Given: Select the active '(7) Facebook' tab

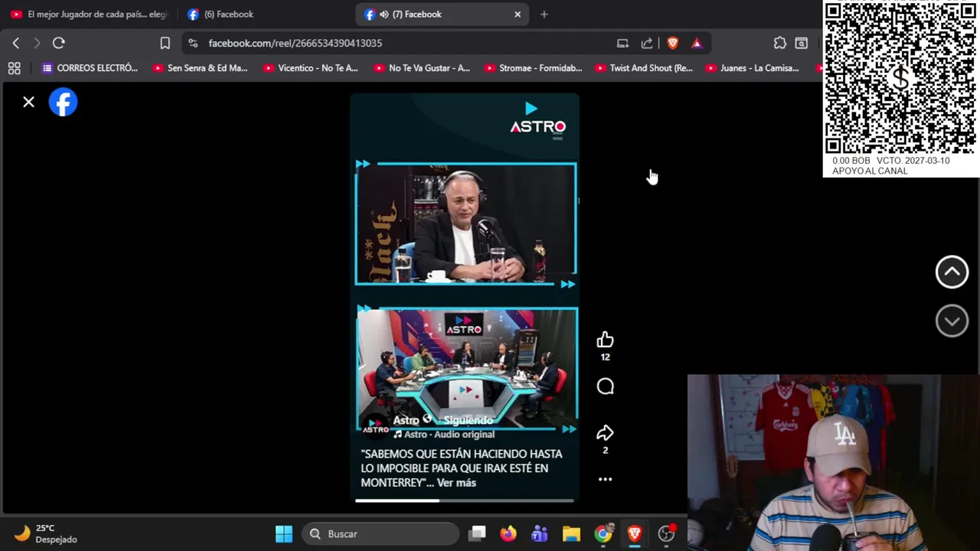Looking at the screenshot, I should point(443,14).
